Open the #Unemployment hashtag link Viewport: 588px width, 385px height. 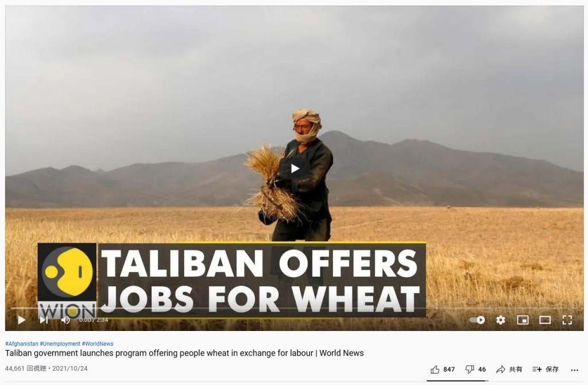tap(60, 344)
